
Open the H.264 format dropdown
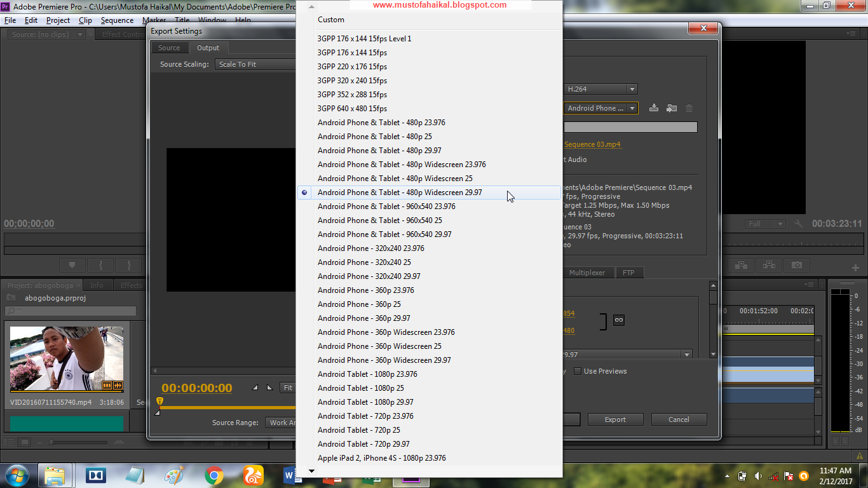[600, 90]
